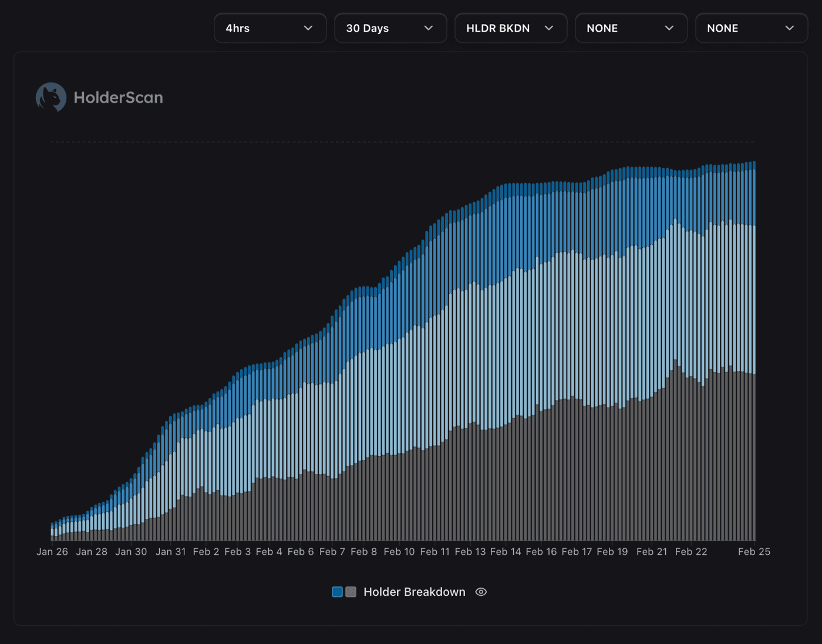Expand the fourth NONE selector
The height and width of the screenshot is (644, 822).
[x=631, y=28]
